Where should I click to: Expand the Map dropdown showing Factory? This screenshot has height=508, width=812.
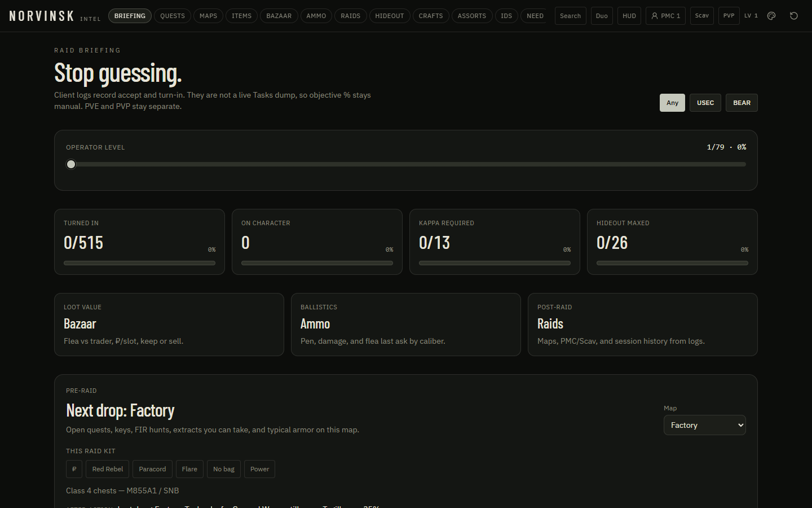(705, 425)
